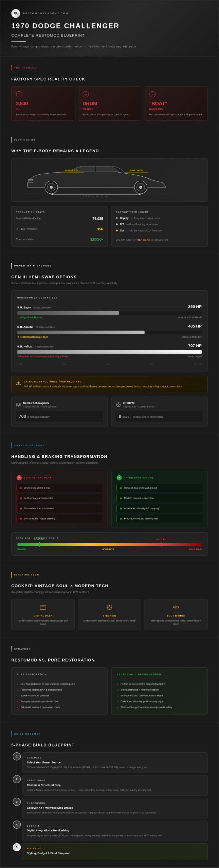This screenshot has width=219, height=868.
Task: Click the RA logo badge
Action: point(16,13)
